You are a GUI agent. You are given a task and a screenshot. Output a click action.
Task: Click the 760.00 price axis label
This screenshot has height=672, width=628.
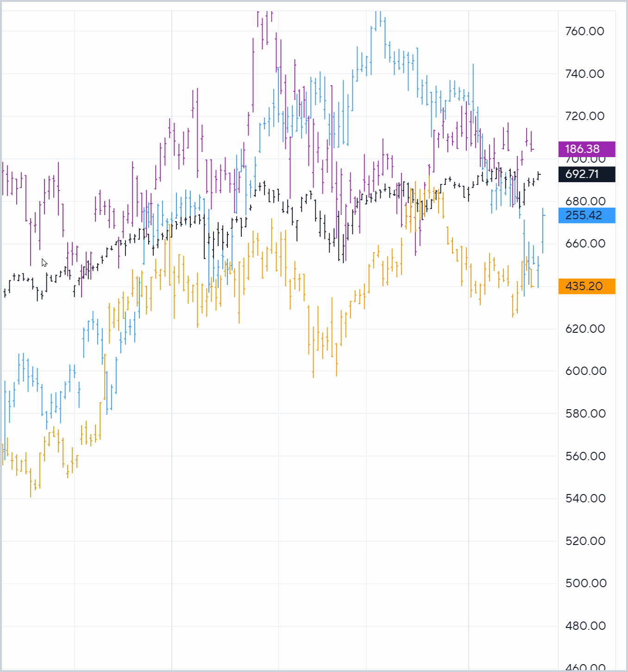[584, 31]
